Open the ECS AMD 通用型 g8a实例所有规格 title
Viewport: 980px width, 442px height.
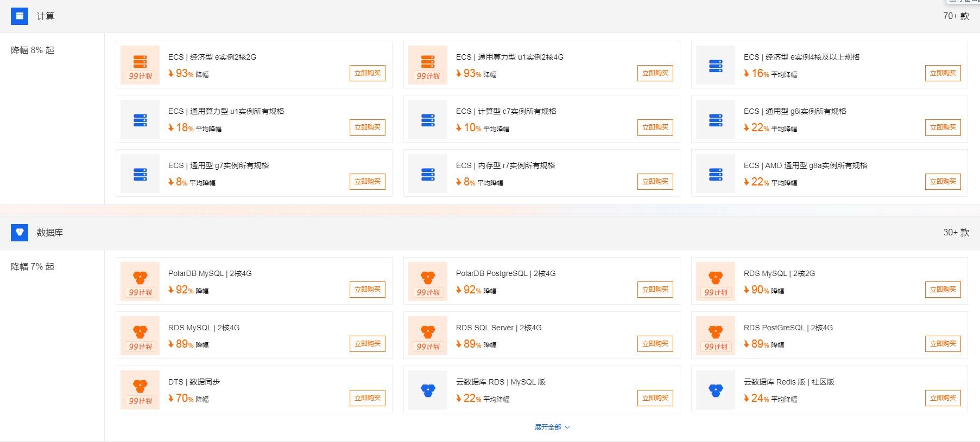click(806, 165)
